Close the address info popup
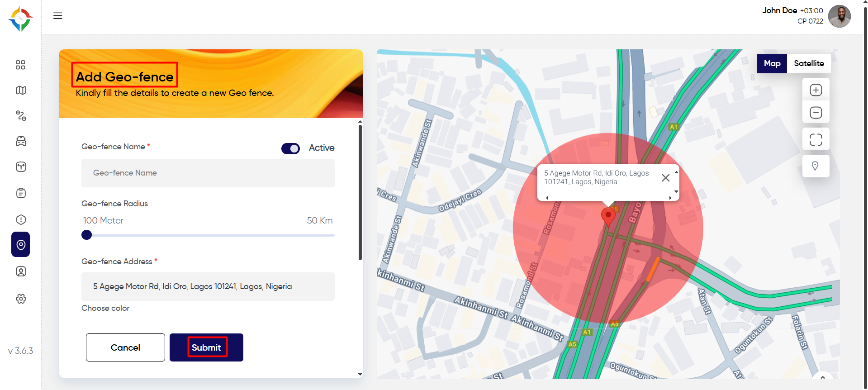 click(x=665, y=178)
